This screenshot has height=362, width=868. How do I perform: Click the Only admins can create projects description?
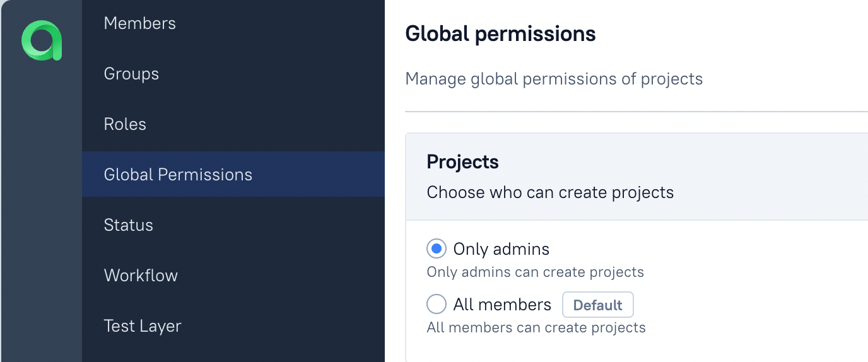click(x=536, y=272)
